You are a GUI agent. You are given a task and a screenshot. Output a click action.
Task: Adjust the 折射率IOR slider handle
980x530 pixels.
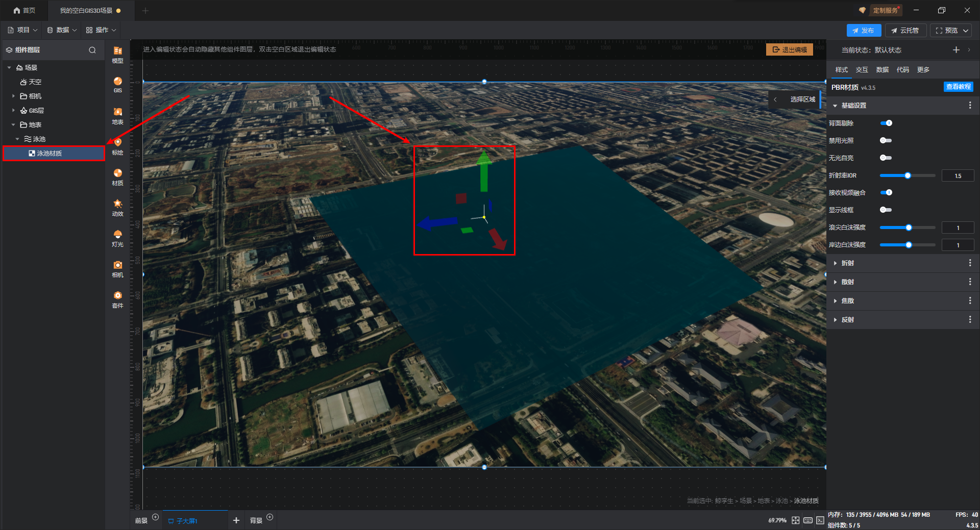(x=908, y=175)
